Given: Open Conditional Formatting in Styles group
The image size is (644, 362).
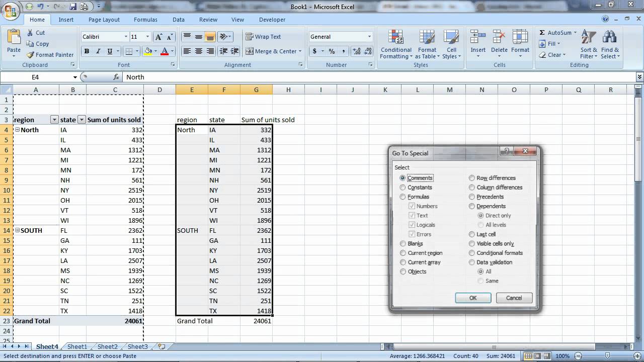Looking at the screenshot, I should pyautogui.click(x=396, y=44).
